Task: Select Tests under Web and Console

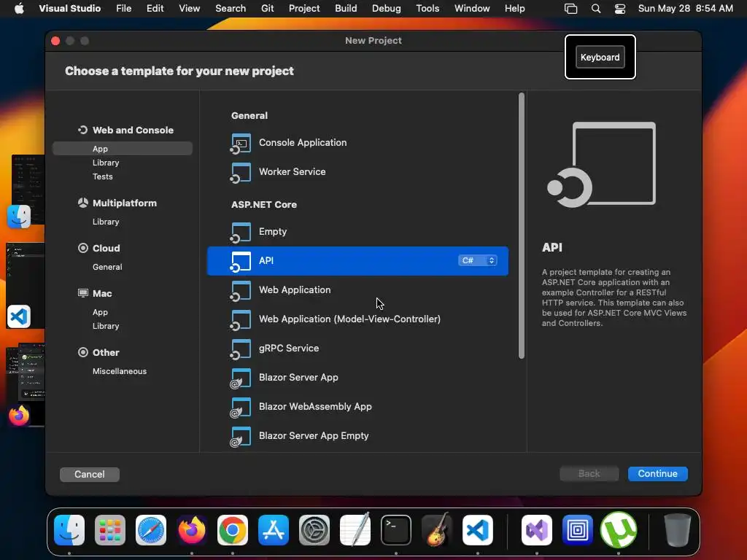Action: coord(102,176)
